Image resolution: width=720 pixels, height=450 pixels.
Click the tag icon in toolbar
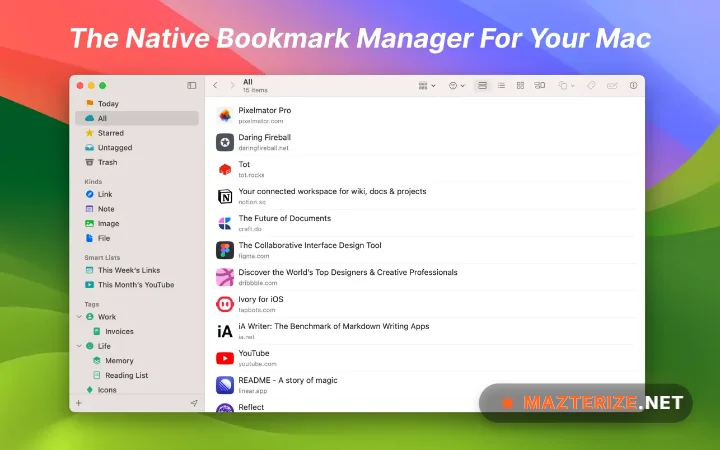tap(591, 85)
